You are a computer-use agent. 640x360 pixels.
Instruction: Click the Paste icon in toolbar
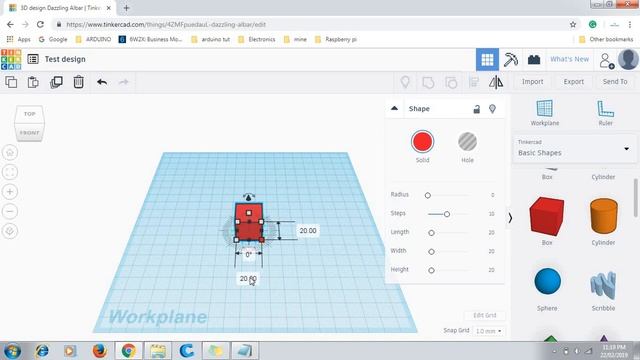[x=33, y=82]
